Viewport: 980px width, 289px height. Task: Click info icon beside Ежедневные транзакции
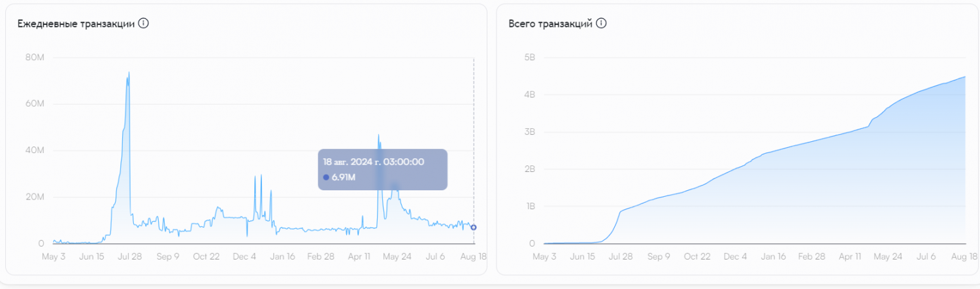click(144, 24)
